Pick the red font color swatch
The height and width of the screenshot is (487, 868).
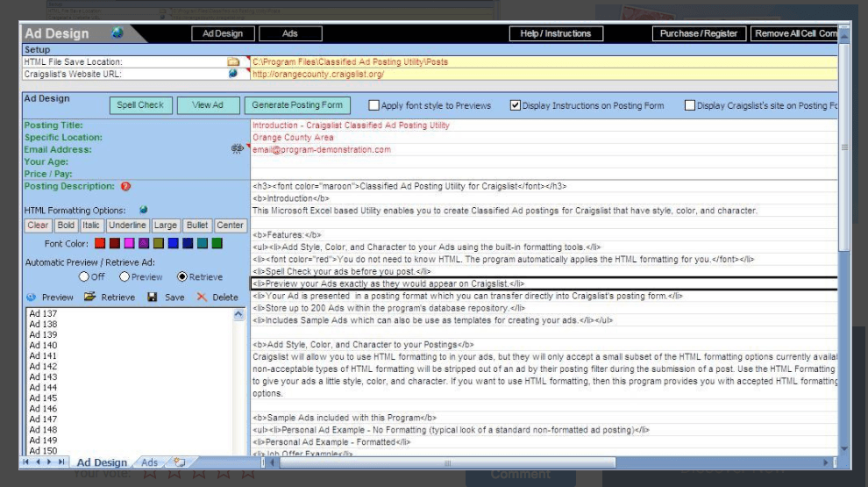(x=100, y=243)
